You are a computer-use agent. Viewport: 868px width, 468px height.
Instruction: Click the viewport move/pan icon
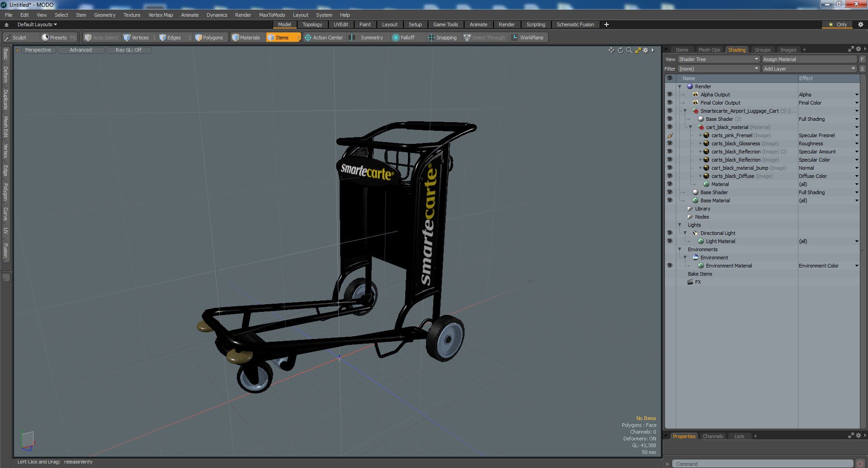pyautogui.click(x=612, y=50)
